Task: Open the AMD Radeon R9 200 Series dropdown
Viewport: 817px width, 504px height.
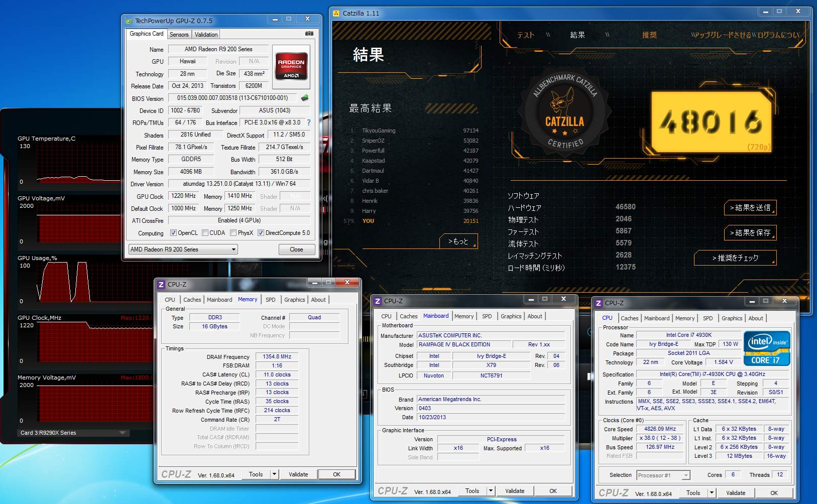Action: coord(183,249)
